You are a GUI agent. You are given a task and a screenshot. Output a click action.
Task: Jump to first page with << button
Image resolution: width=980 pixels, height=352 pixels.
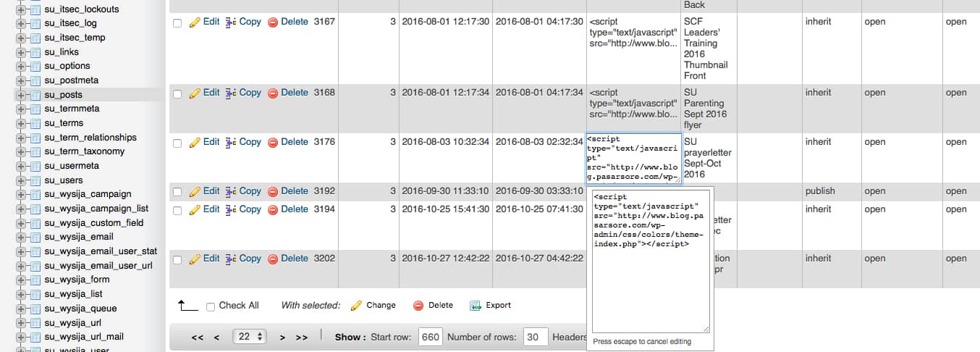click(x=197, y=338)
